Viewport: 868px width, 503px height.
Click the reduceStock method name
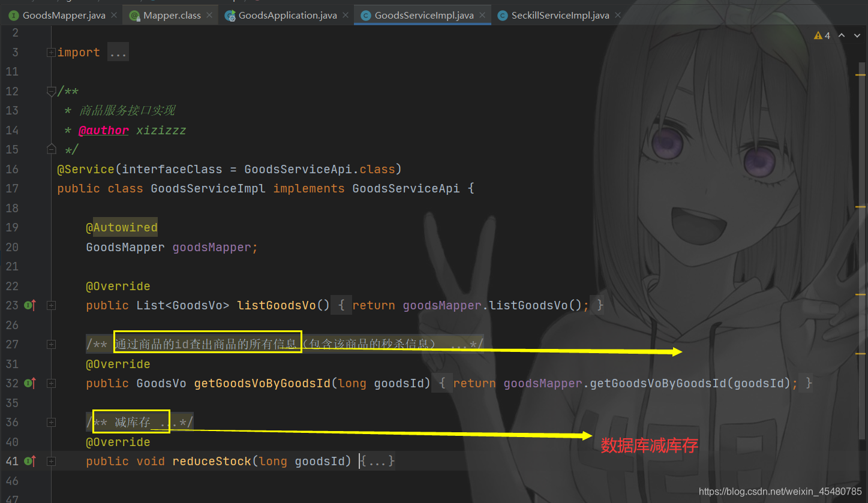(x=212, y=462)
